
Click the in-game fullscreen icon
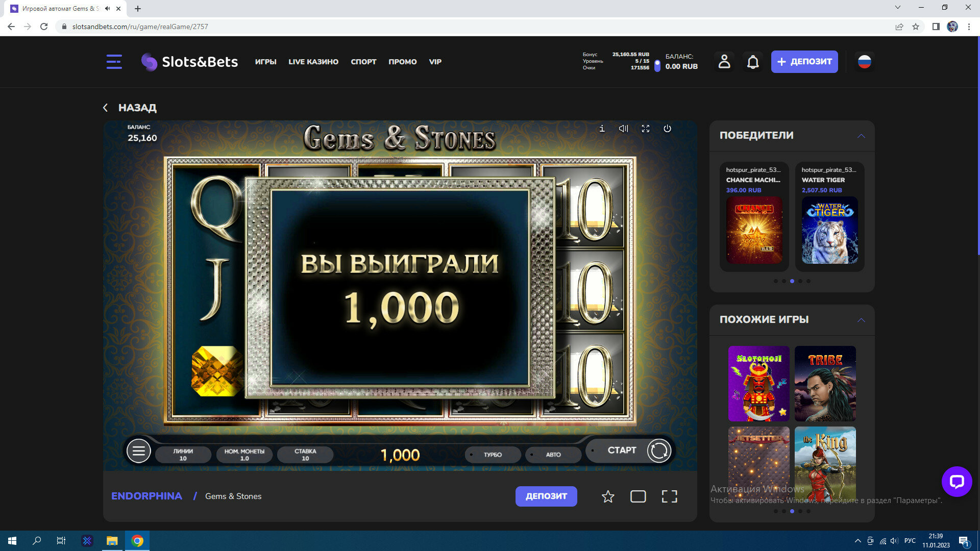coord(645,129)
